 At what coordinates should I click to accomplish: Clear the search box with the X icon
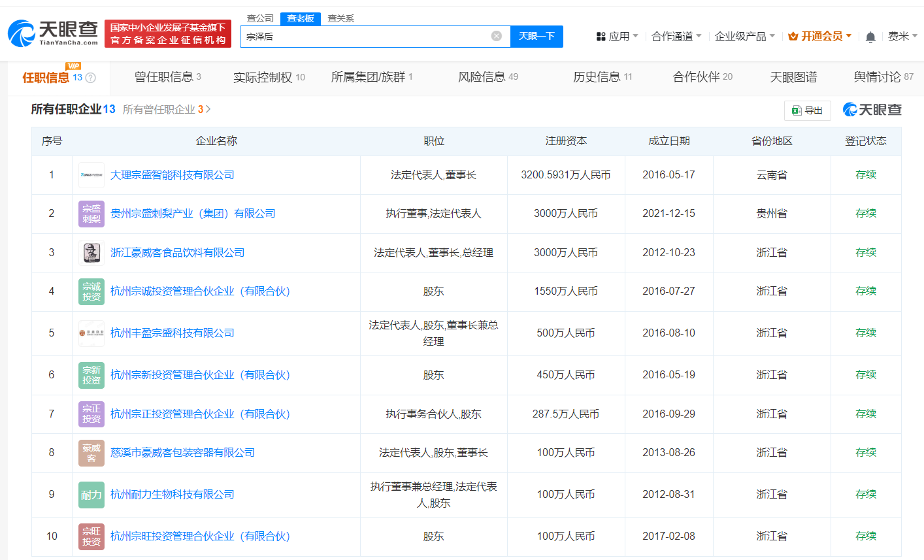click(496, 37)
